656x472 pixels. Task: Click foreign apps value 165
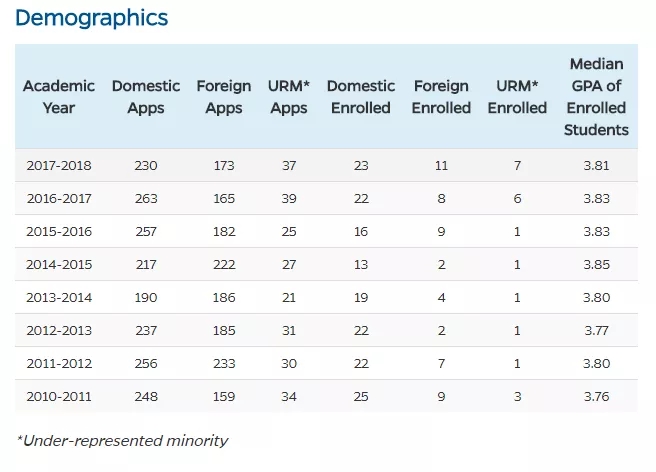click(224, 198)
